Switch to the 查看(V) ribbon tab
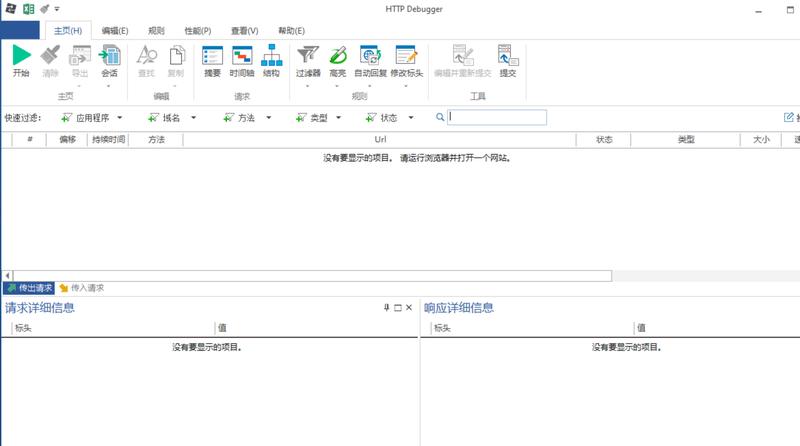The width and height of the screenshot is (800, 446). (x=244, y=31)
